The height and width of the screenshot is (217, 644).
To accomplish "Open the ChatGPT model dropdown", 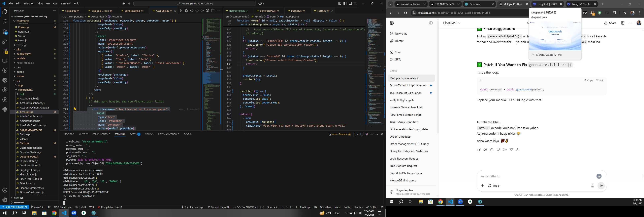I will click(451, 23).
